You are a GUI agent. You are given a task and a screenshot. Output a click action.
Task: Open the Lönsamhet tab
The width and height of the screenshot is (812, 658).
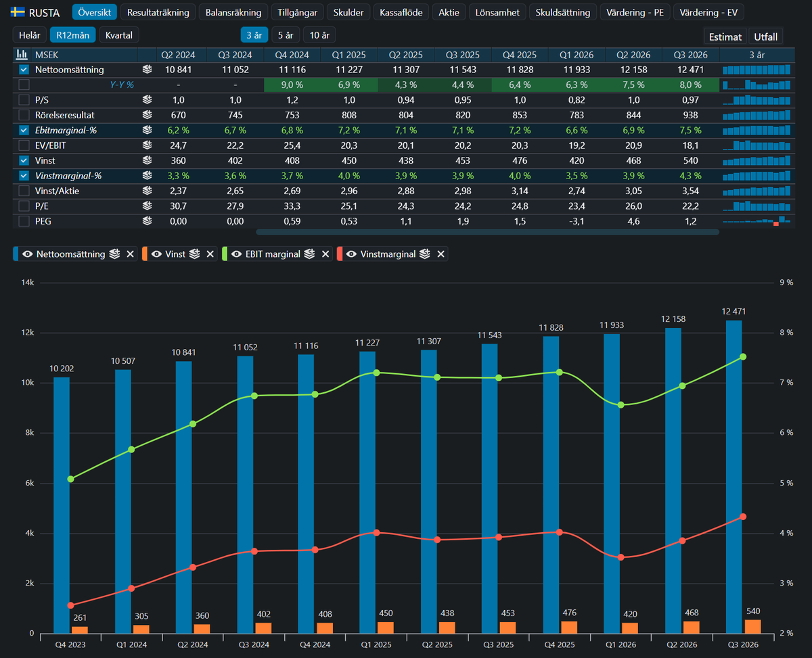pyautogui.click(x=497, y=12)
